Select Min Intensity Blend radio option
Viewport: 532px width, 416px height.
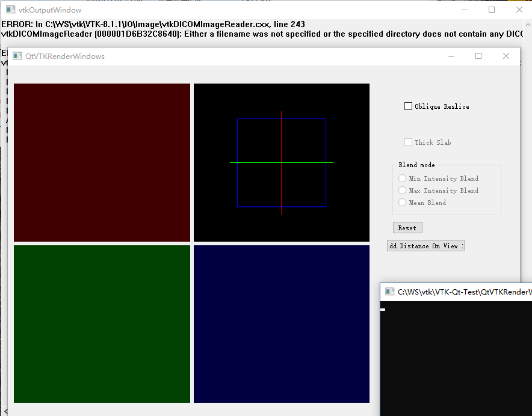point(403,179)
